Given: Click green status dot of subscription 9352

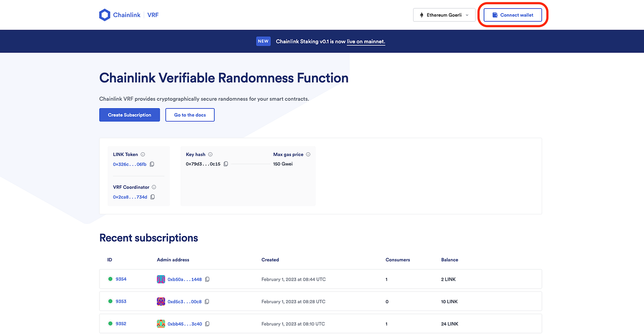Looking at the screenshot, I should [x=110, y=323].
